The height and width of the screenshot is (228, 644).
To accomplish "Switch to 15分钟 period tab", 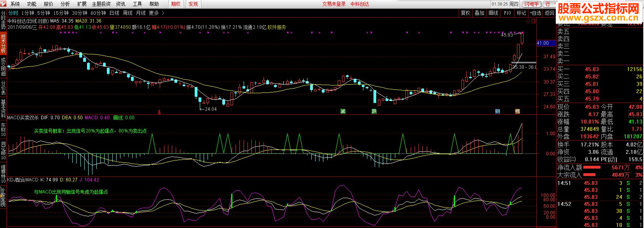I will 61,13.
